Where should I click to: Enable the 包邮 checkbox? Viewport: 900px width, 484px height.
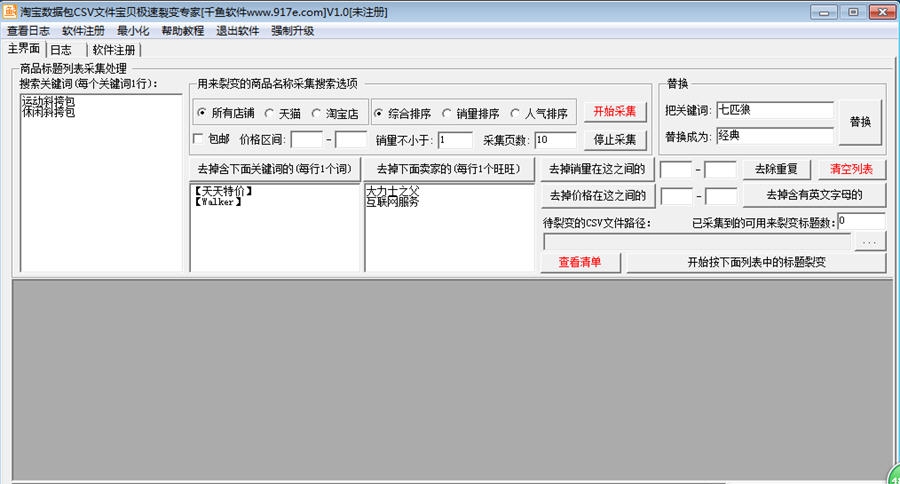[199, 139]
